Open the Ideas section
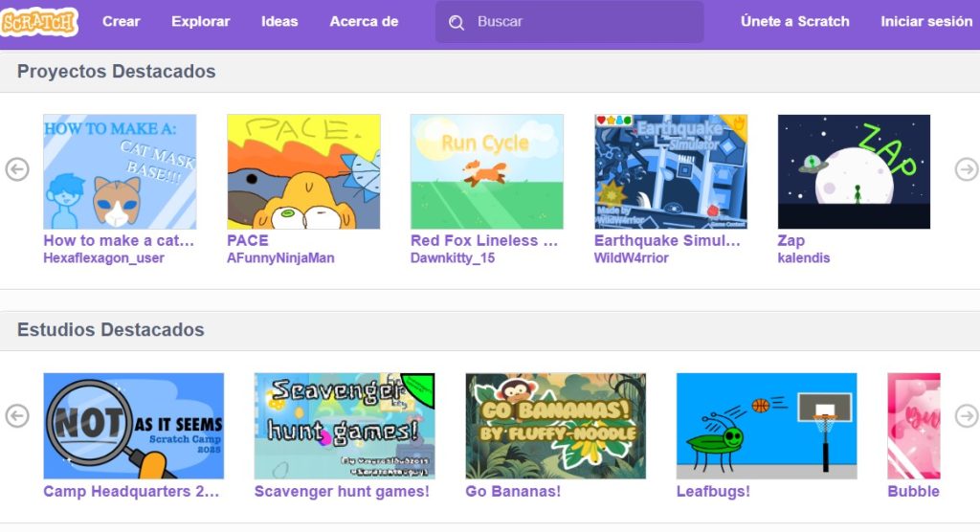The width and height of the screenshot is (980, 532). coord(279,21)
